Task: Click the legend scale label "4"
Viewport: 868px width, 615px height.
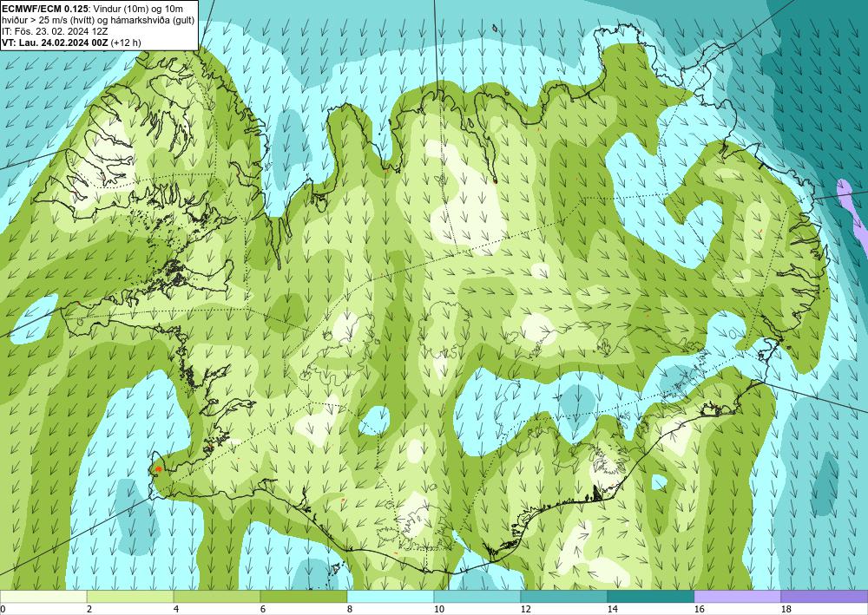Action: click(x=176, y=610)
